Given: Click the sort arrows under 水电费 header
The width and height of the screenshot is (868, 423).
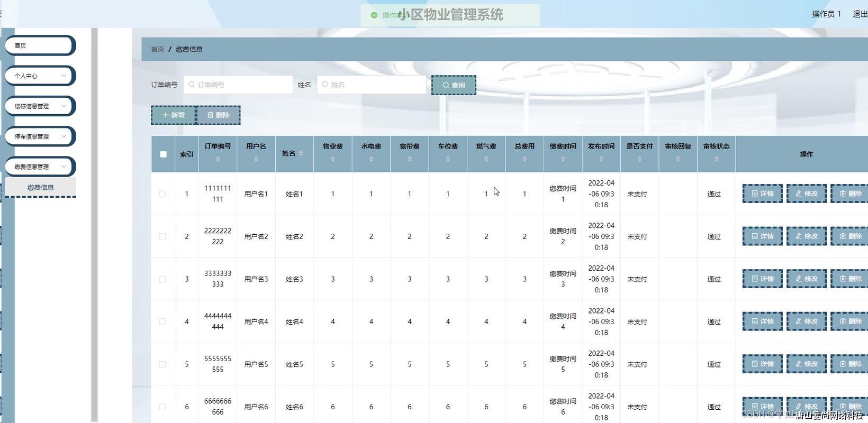Looking at the screenshot, I should coord(371,159).
